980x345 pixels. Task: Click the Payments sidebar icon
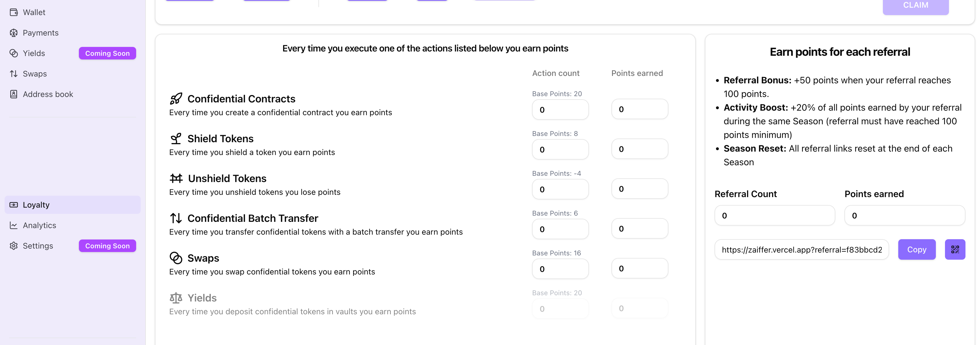(14, 33)
